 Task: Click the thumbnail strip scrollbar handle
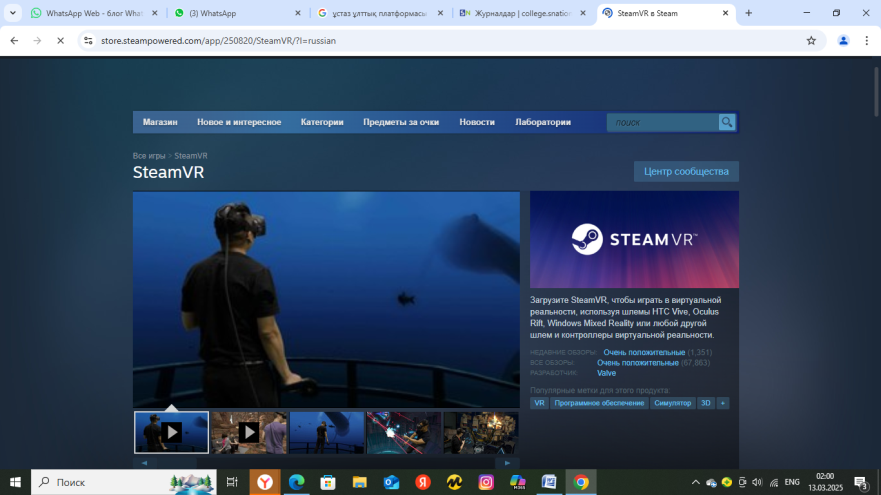pyautogui.click(x=176, y=463)
